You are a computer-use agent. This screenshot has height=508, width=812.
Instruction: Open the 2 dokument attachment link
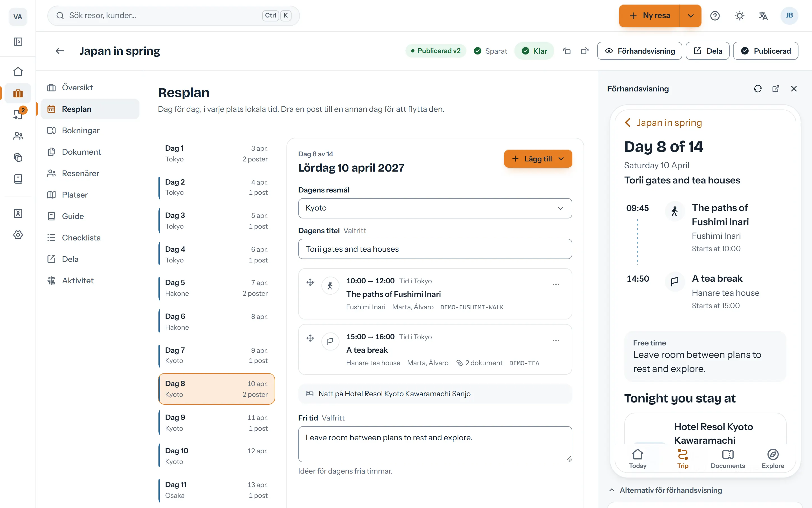coord(479,363)
